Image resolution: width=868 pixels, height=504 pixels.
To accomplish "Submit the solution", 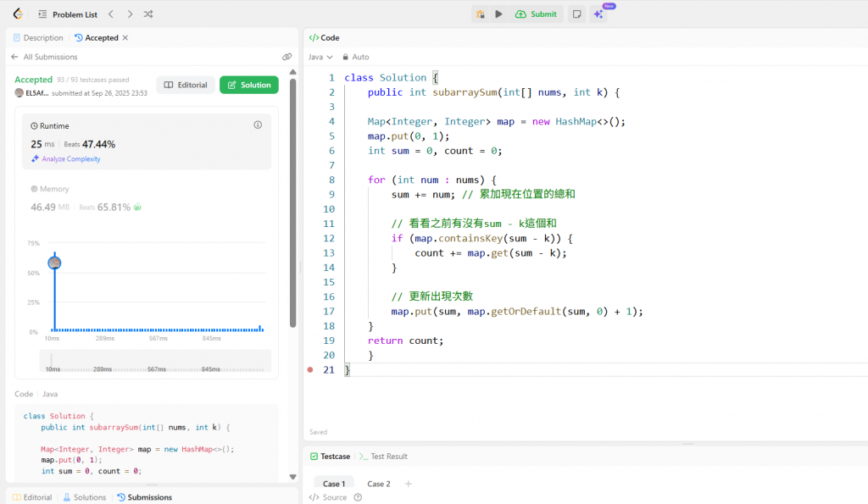I will [536, 14].
